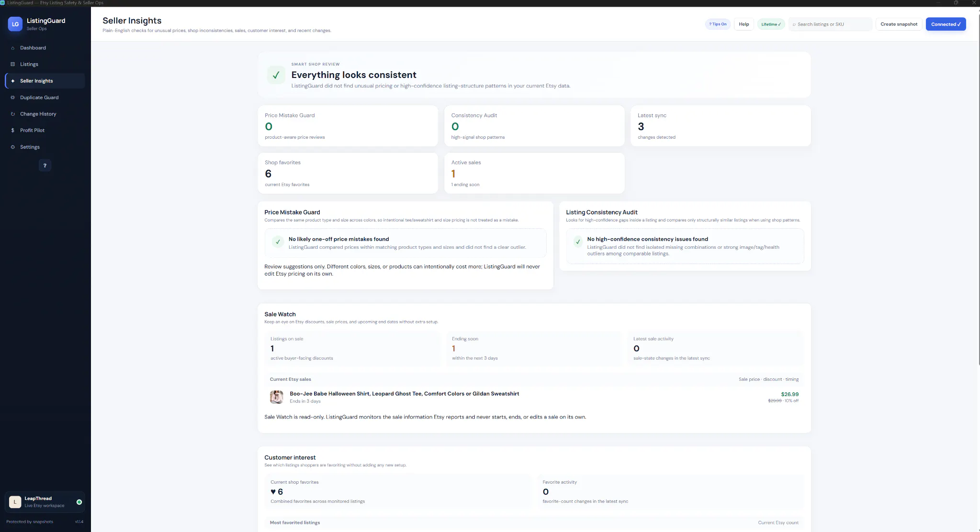Click the Active sales stat card
980x532 pixels.
click(x=534, y=173)
